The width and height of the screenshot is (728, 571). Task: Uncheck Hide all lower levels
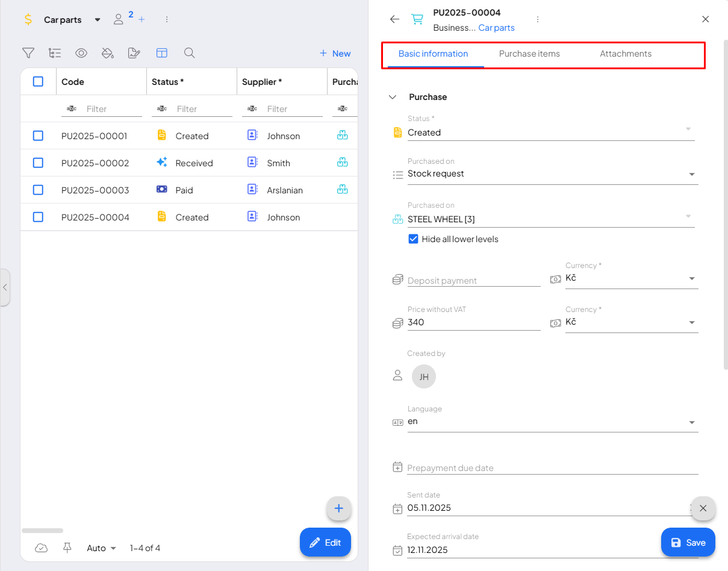pyautogui.click(x=413, y=239)
